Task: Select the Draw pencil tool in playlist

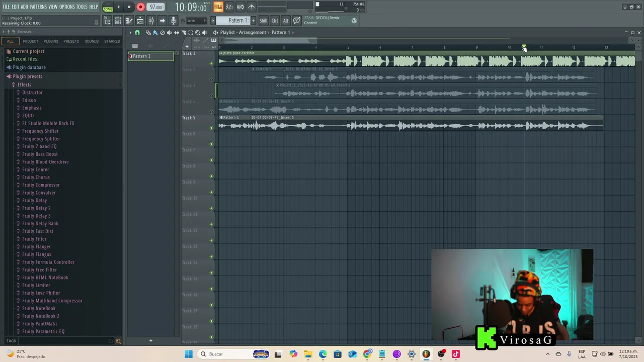Action: [148, 32]
